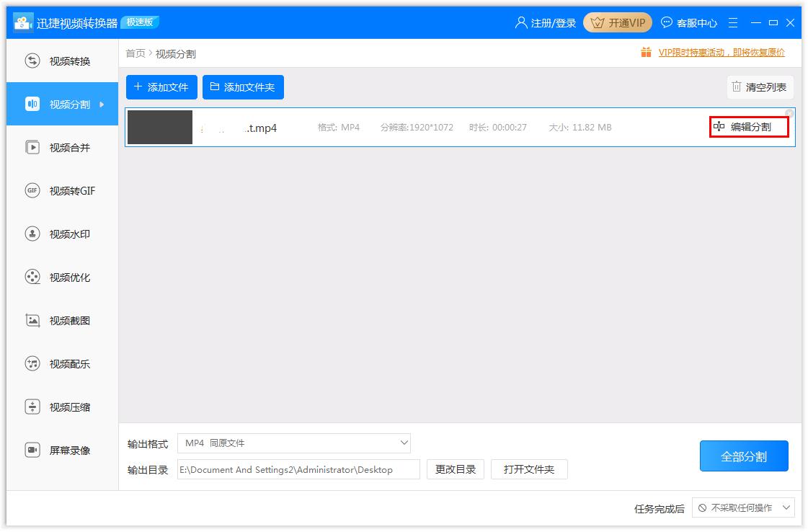Select the 视频压缩 feature
This screenshot has width=808, height=532.
point(63,407)
